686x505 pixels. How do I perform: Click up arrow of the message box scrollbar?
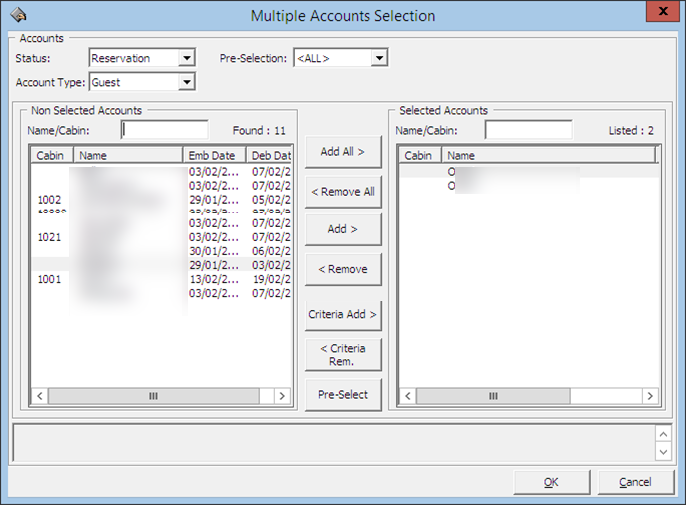[663, 434]
